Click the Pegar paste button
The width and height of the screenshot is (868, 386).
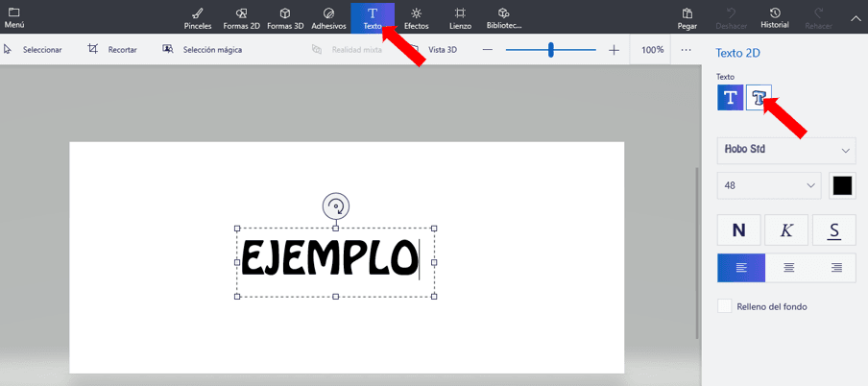687,17
